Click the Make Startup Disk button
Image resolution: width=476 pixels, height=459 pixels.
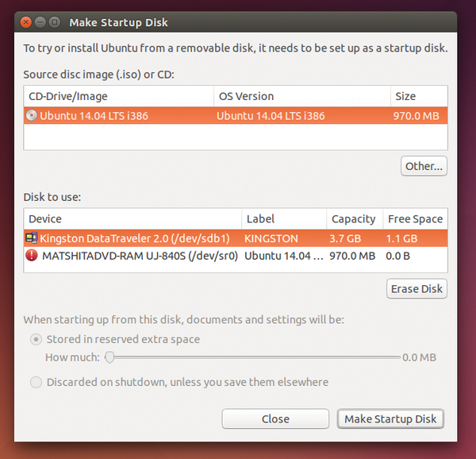click(391, 418)
